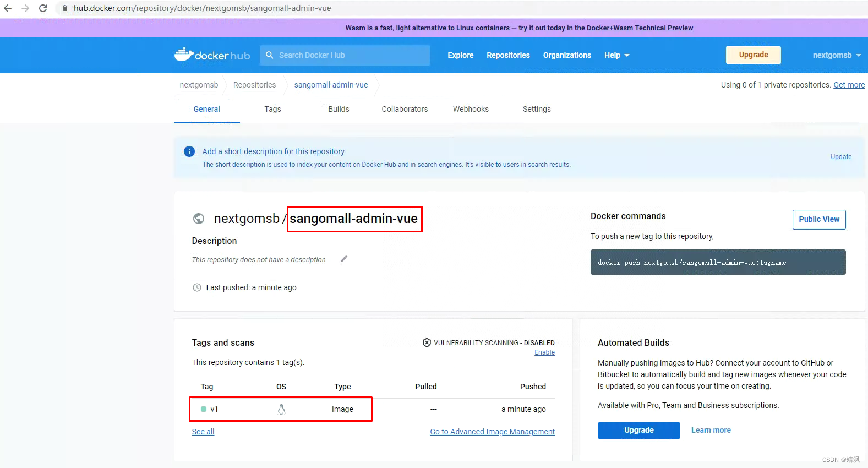Viewport: 868px width, 468px height.
Task: Open the Settings tab
Action: [x=537, y=109]
